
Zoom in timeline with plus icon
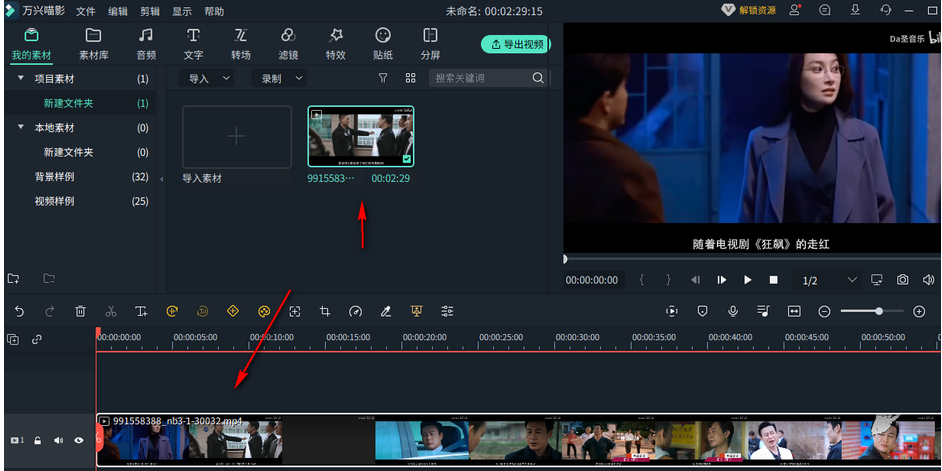pyautogui.click(x=919, y=311)
